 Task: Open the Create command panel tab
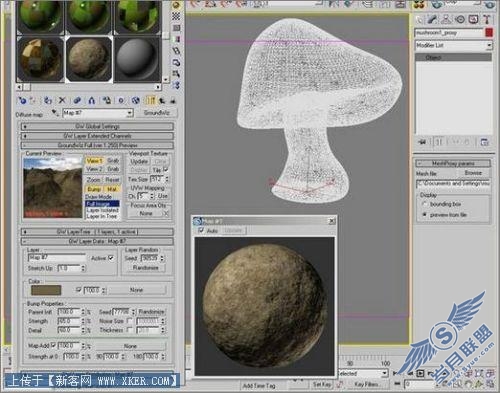click(419, 19)
